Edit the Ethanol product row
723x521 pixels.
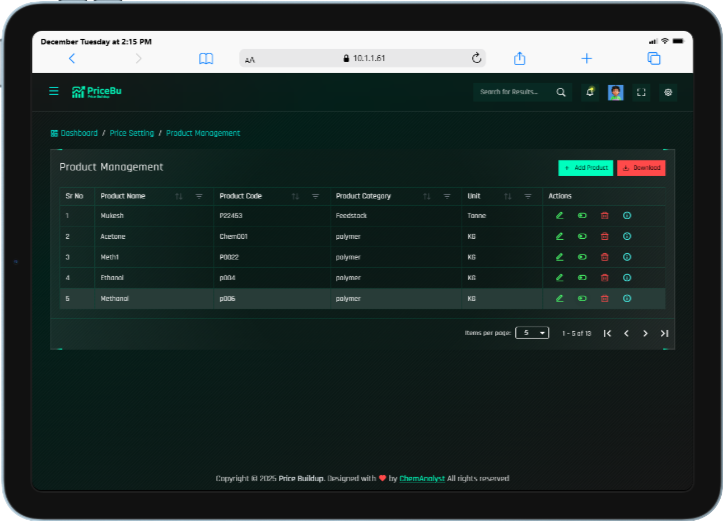(x=560, y=278)
